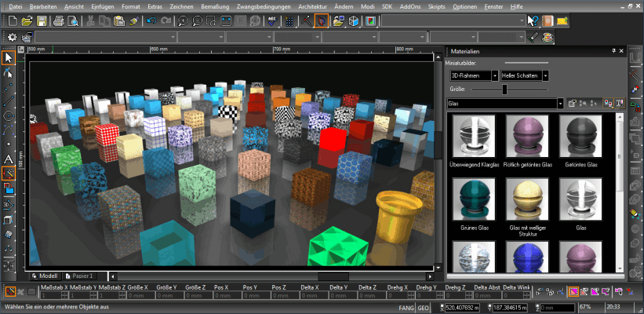Click the horizontal scrollbar under canvas
This screenshot has width=644, height=314.
click(x=272, y=276)
